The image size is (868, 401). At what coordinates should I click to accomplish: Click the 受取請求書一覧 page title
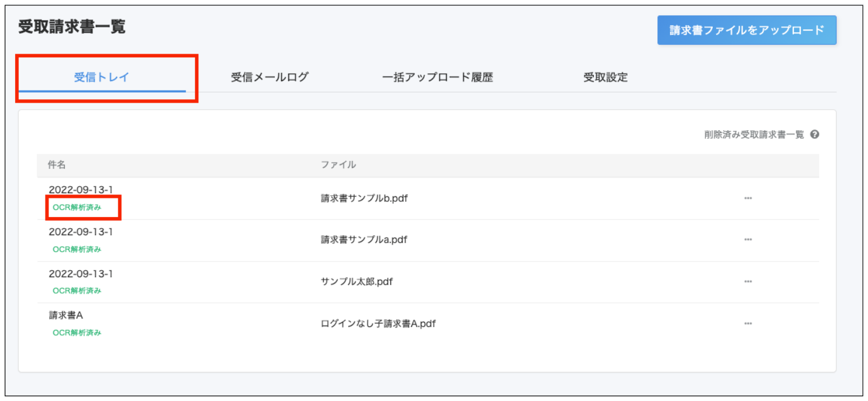pos(72,27)
